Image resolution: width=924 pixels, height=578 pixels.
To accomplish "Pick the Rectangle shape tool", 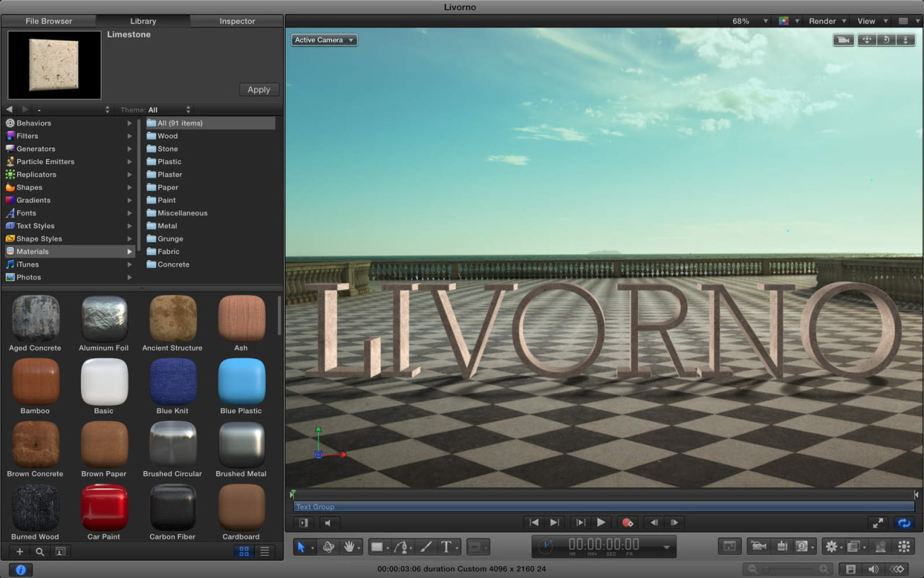I will (x=376, y=547).
